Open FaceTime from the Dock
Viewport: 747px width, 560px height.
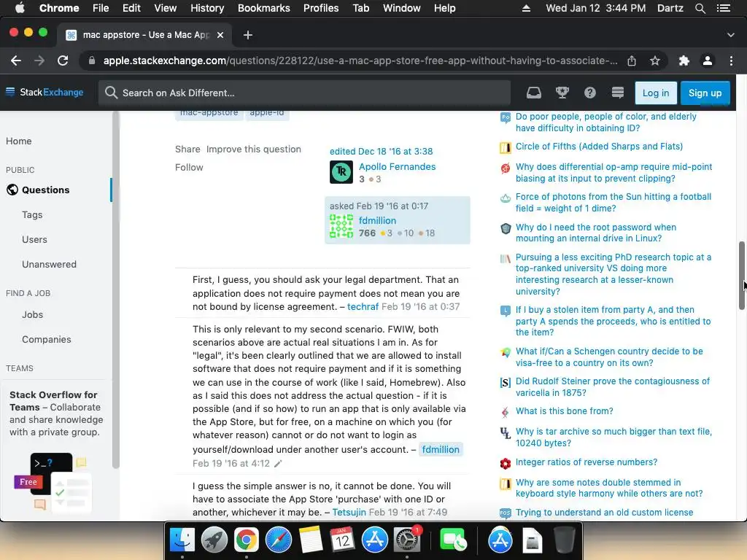(453, 540)
